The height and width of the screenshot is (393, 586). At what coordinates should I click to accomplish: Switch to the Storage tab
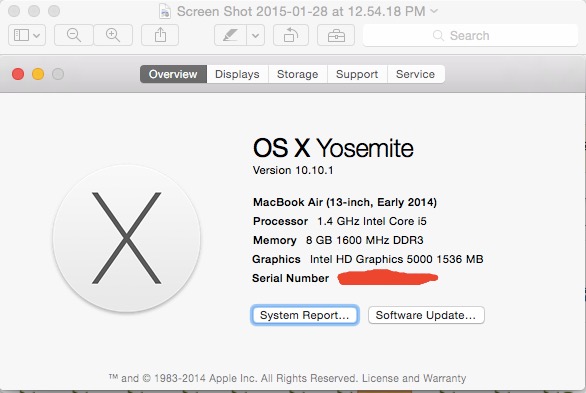(297, 74)
